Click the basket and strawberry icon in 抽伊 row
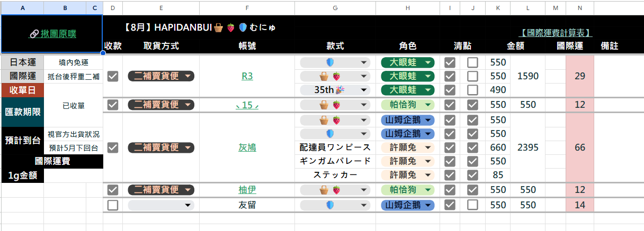The width and height of the screenshot is (644, 231). click(329, 189)
